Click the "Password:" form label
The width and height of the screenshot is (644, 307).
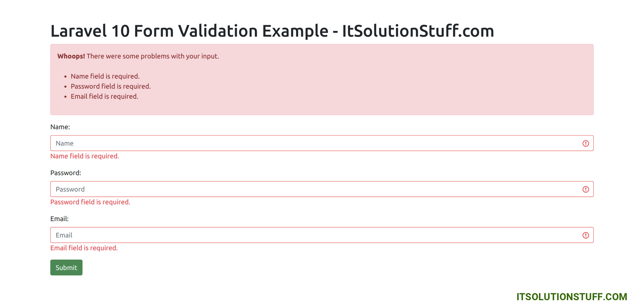pyautogui.click(x=66, y=173)
